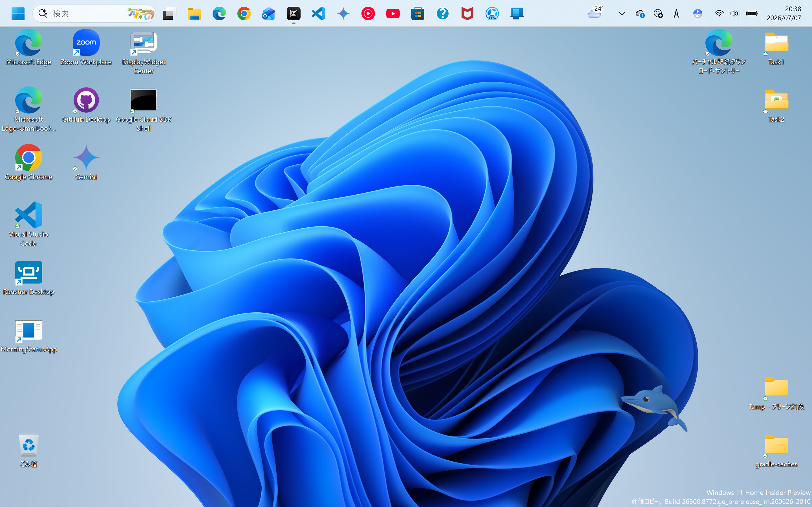Image resolution: width=812 pixels, height=507 pixels.
Task: Open the clock and date panel
Action: (784, 14)
